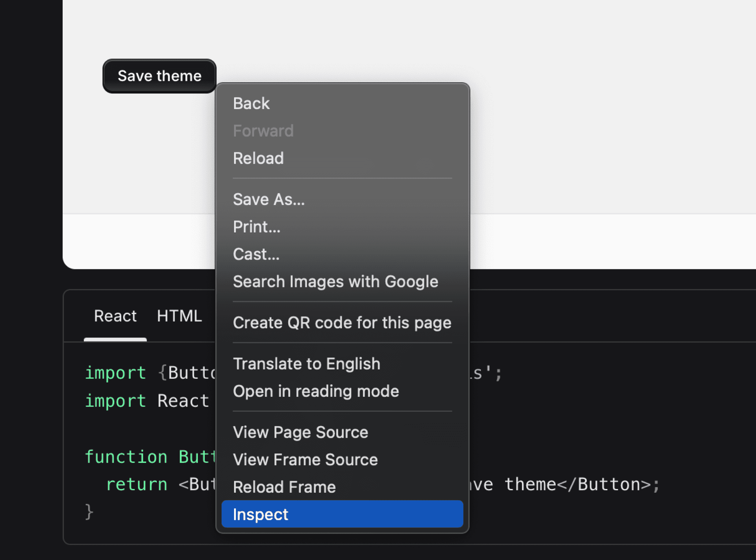The image size is (756, 560).
Task: Click Translate to English option
Action: [x=307, y=364]
